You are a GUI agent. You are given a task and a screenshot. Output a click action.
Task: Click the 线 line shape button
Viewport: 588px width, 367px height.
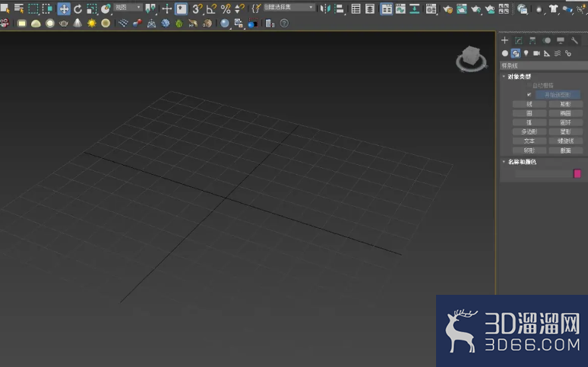click(x=530, y=104)
